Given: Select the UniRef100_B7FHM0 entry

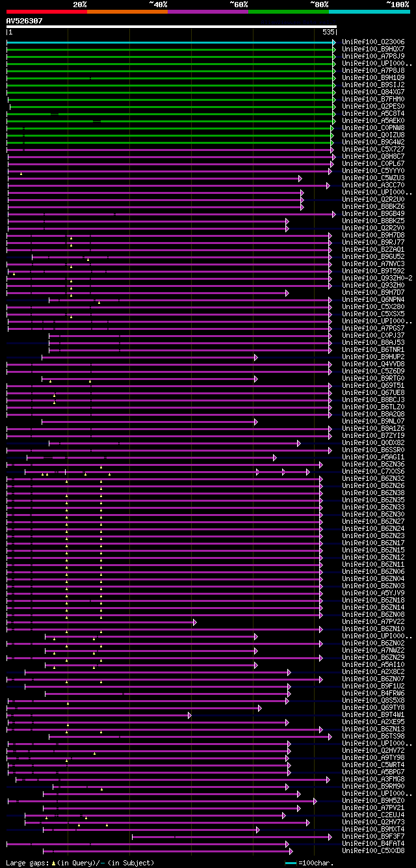Looking at the screenshot, I should click(372, 99).
